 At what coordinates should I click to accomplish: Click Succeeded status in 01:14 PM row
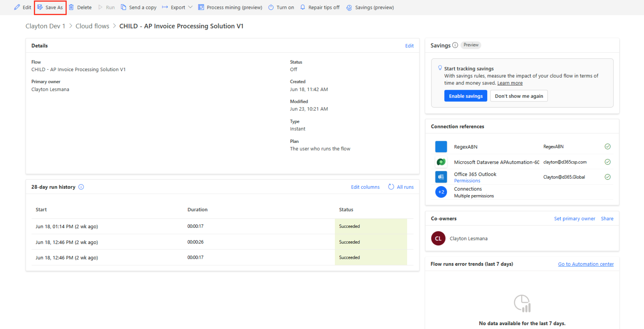point(349,226)
